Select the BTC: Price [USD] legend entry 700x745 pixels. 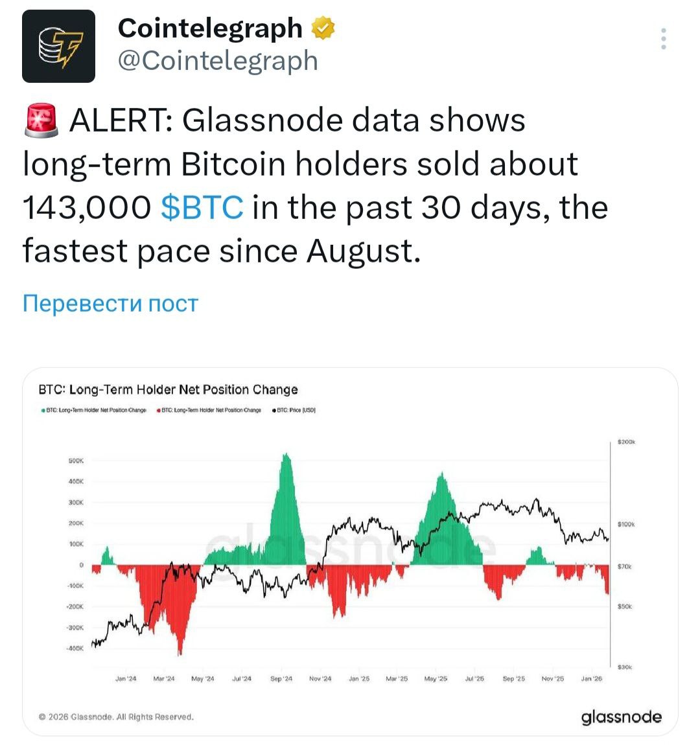click(x=296, y=410)
